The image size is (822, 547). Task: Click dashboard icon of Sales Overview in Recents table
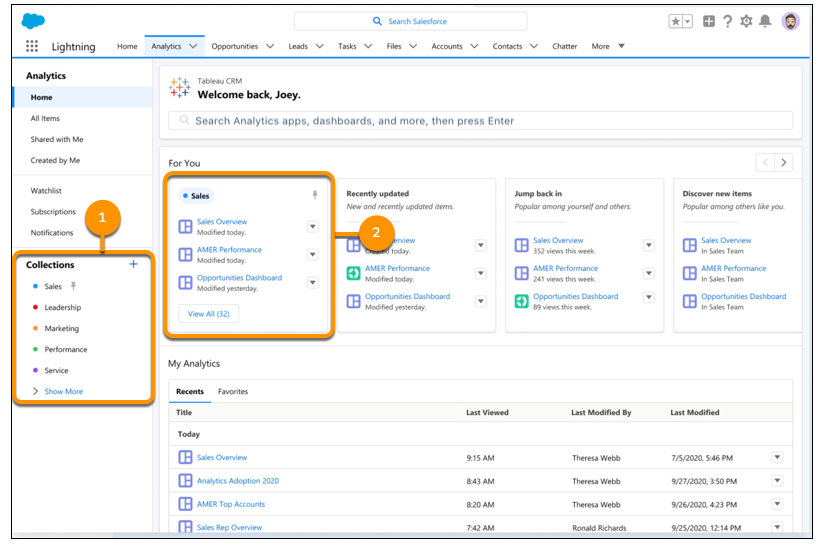pos(185,457)
